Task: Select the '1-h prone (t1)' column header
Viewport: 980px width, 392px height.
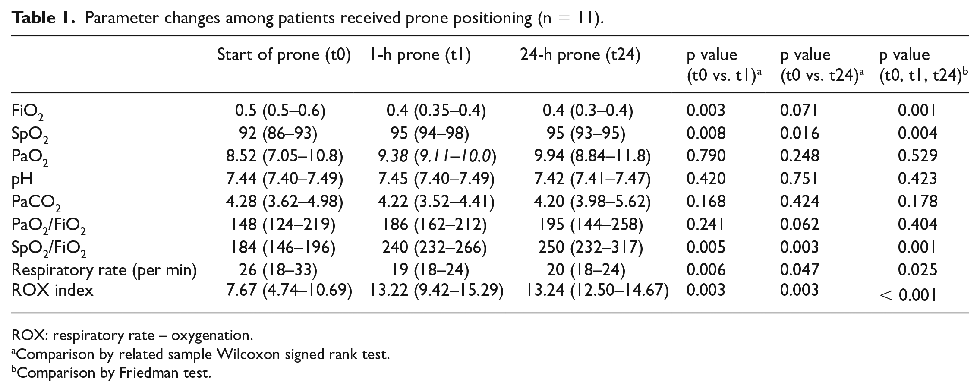Action: [420, 55]
